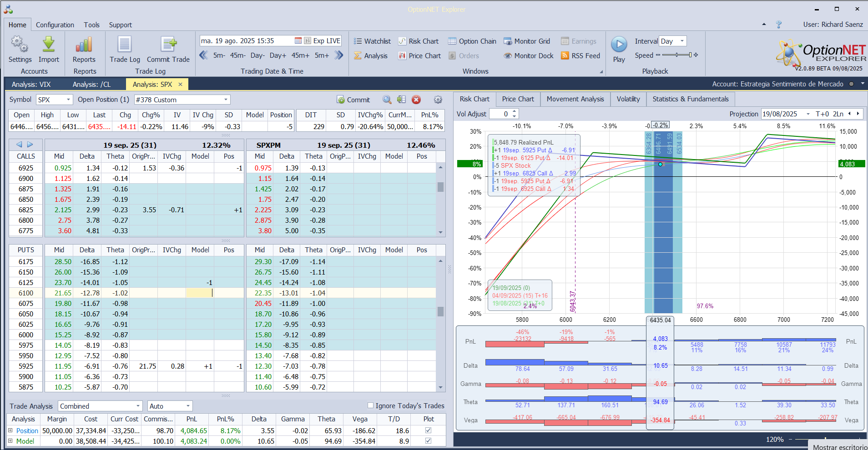
Task: Step back 5 minutes with 5m-
Action: [219, 55]
